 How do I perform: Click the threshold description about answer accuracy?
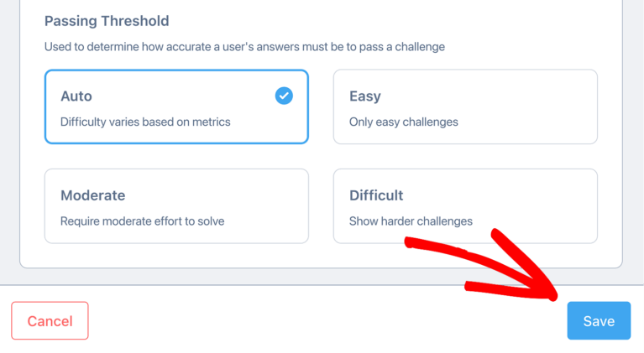point(244,47)
